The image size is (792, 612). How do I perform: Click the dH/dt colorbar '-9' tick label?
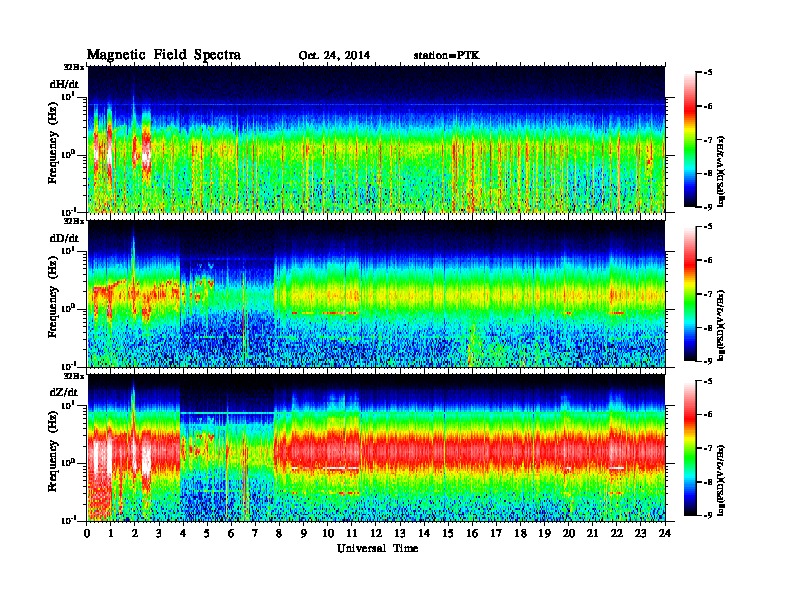tap(708, 207)
